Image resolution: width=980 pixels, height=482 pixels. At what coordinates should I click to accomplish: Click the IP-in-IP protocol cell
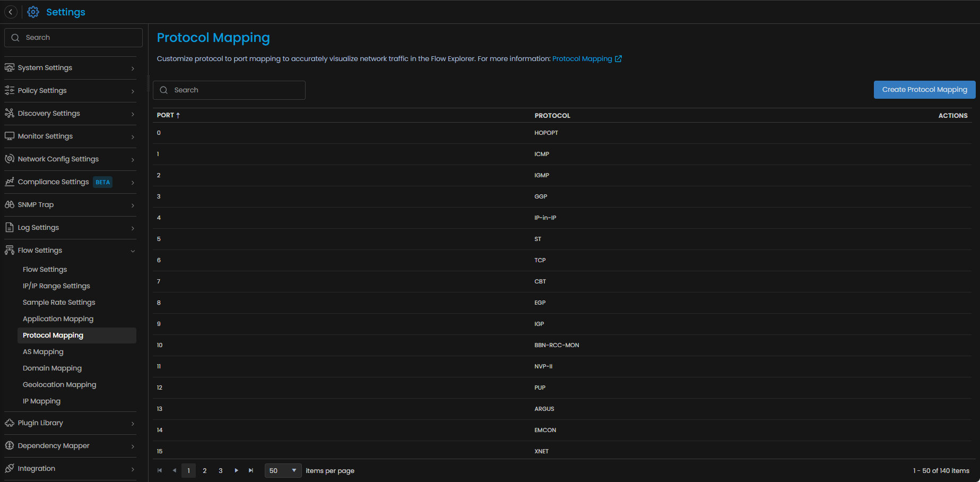545,218
